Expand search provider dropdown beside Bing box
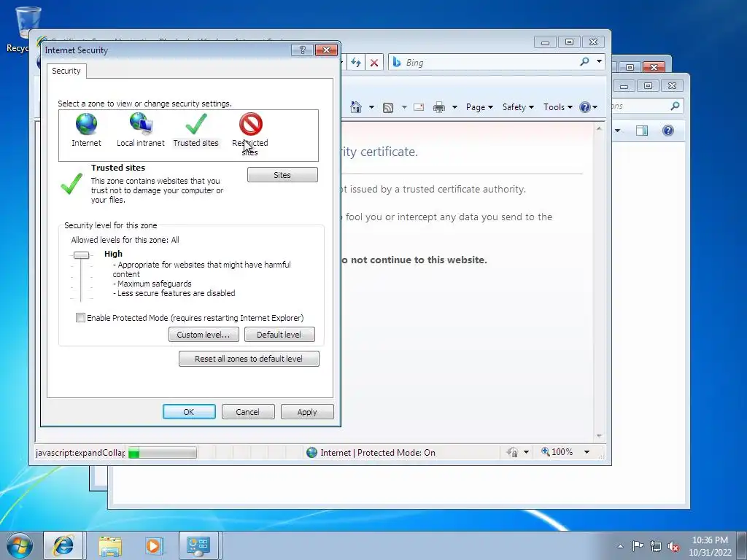Viewport: 747px width, 560px height. 600,61
